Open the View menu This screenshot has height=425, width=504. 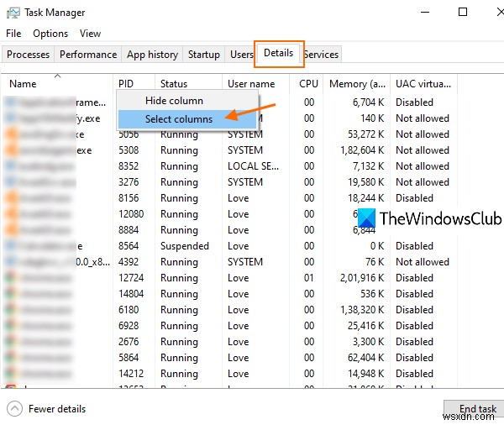tap(91, 34)
